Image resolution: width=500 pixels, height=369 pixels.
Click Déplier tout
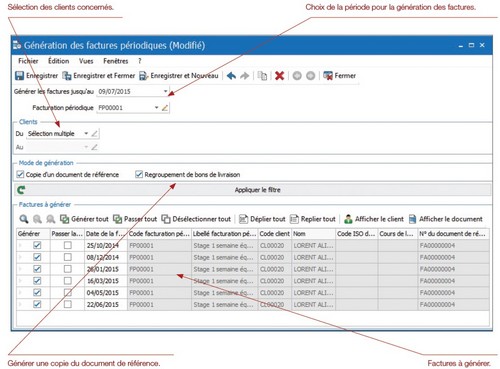[262, 219]
